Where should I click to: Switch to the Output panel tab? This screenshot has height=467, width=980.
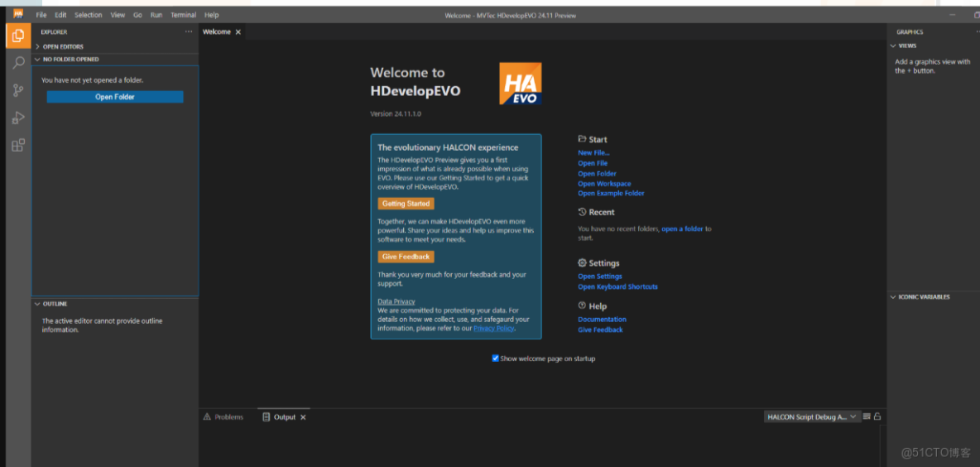pos(285,417)
